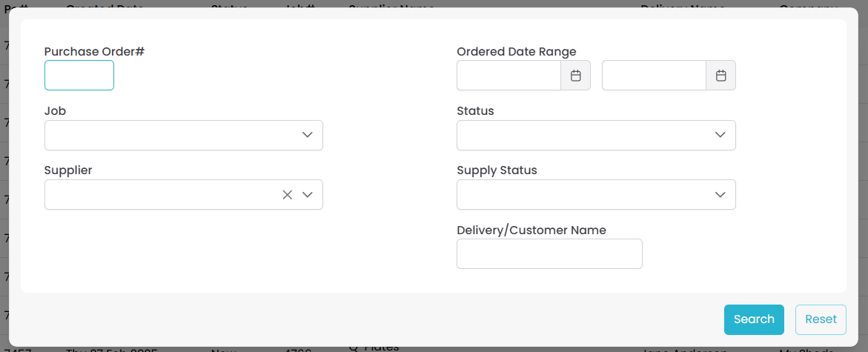Expand the Status dropdown arrow
This screenshot has width=868, height=352.
point(720,135)
